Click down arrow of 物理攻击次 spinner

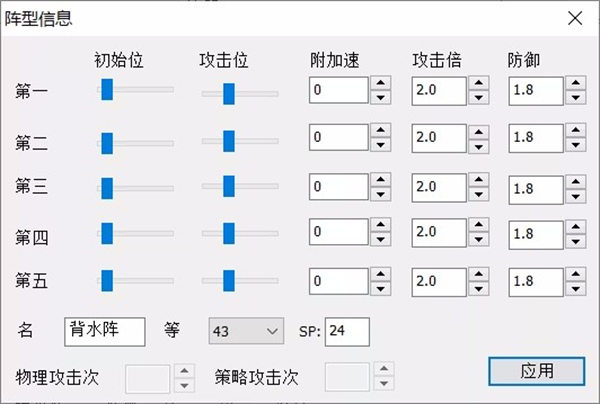[184, 386]
